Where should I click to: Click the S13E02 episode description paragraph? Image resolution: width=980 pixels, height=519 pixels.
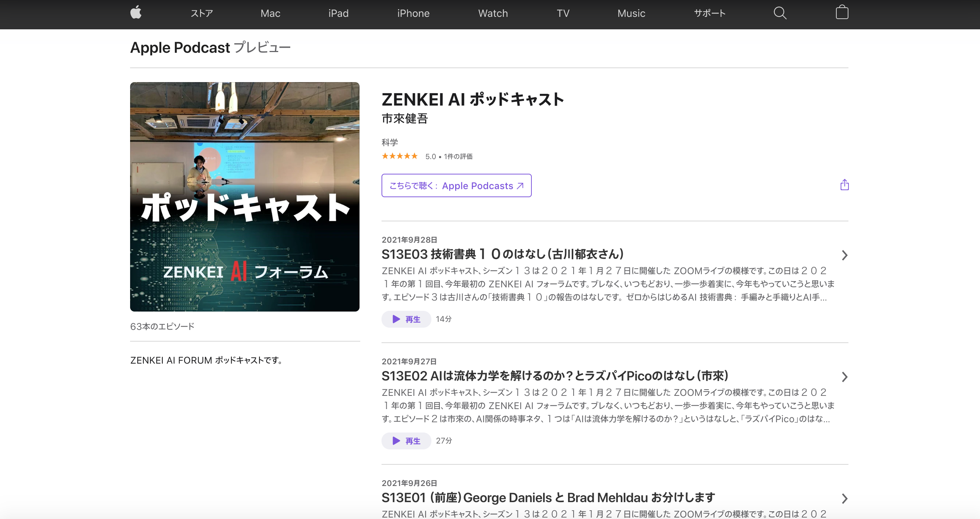tap(608, 406)
